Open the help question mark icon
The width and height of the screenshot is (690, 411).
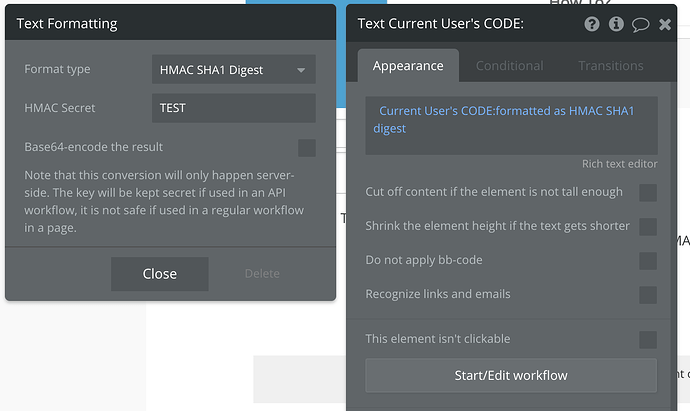(x=593, y=24)
